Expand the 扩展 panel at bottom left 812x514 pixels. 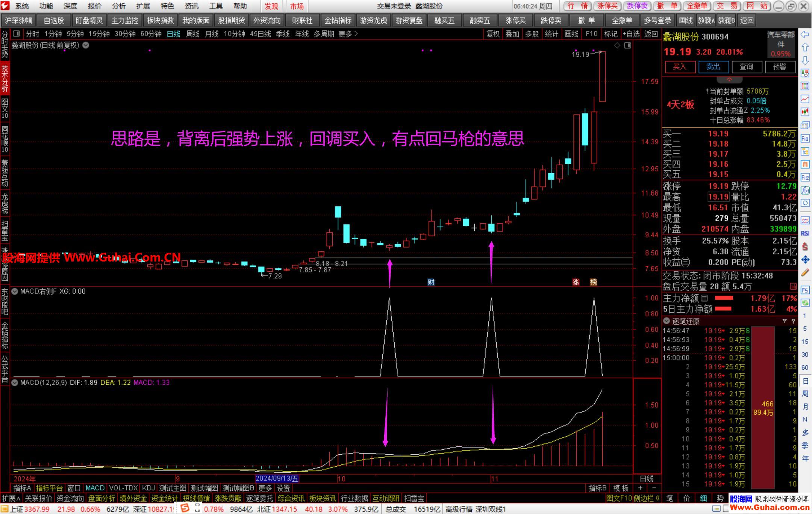[11, 498]
